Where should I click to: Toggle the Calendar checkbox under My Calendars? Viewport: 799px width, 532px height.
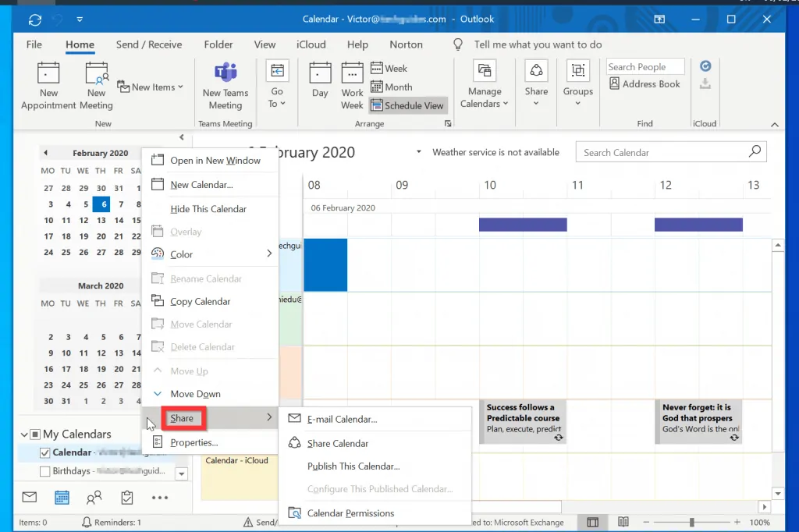click(44, 452)
